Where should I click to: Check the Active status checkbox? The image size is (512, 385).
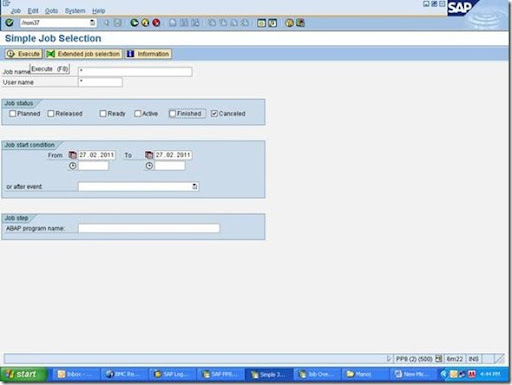pos(137,114)
